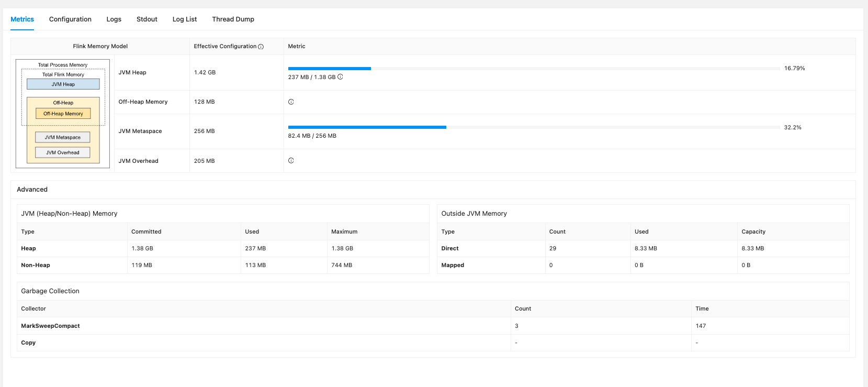Image resolution: width=868 pixels, height=387 pixels.
Task: Click the Heap row label
Action: 28,249
